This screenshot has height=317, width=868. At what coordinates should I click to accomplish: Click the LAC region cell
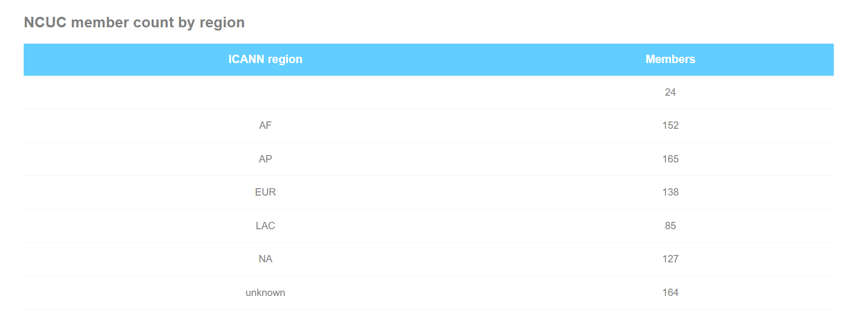point(265,226)
